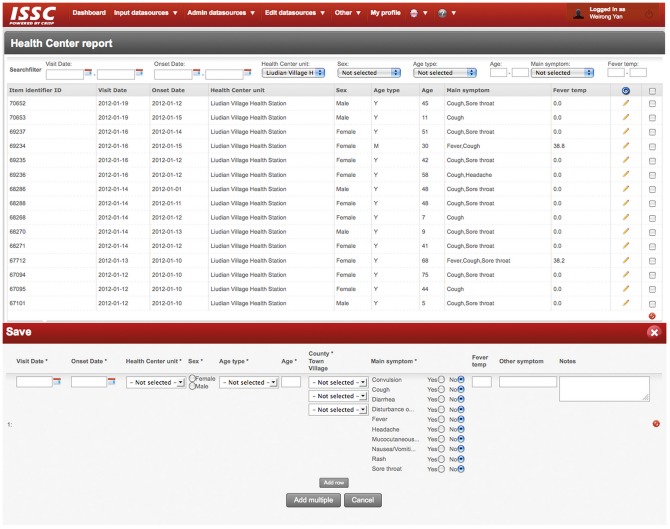Click the Add multiple button
Screen dimensions: 670x529
(x=313, y=500)
